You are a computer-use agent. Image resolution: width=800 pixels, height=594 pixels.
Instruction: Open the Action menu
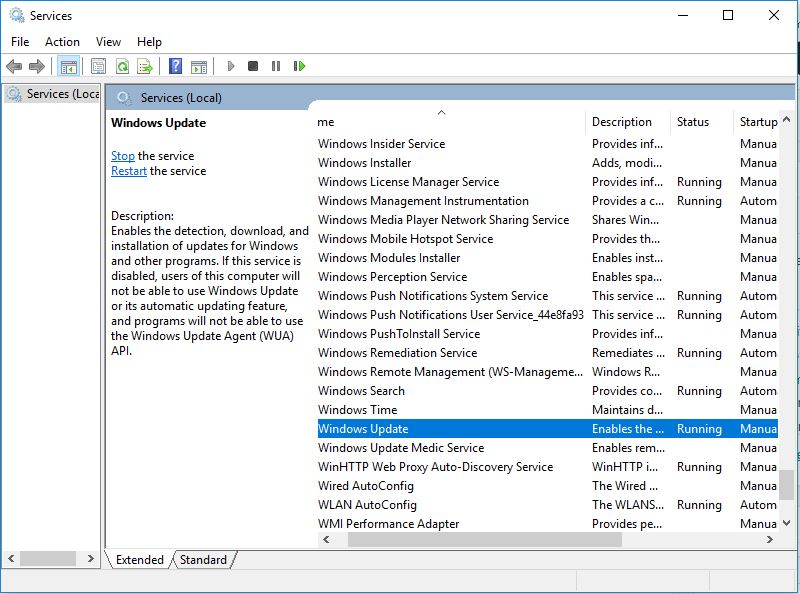point(62,42)
